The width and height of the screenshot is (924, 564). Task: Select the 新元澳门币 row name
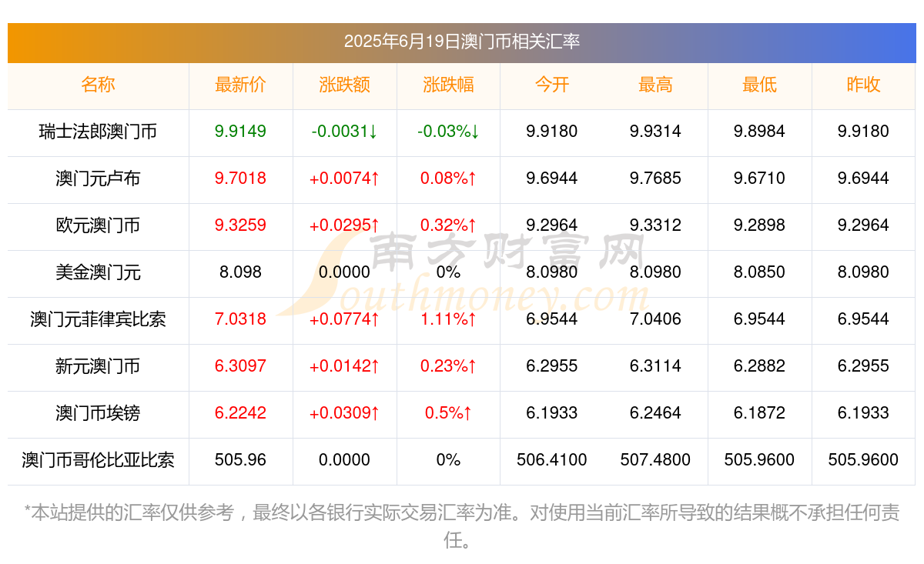point(98,366)
